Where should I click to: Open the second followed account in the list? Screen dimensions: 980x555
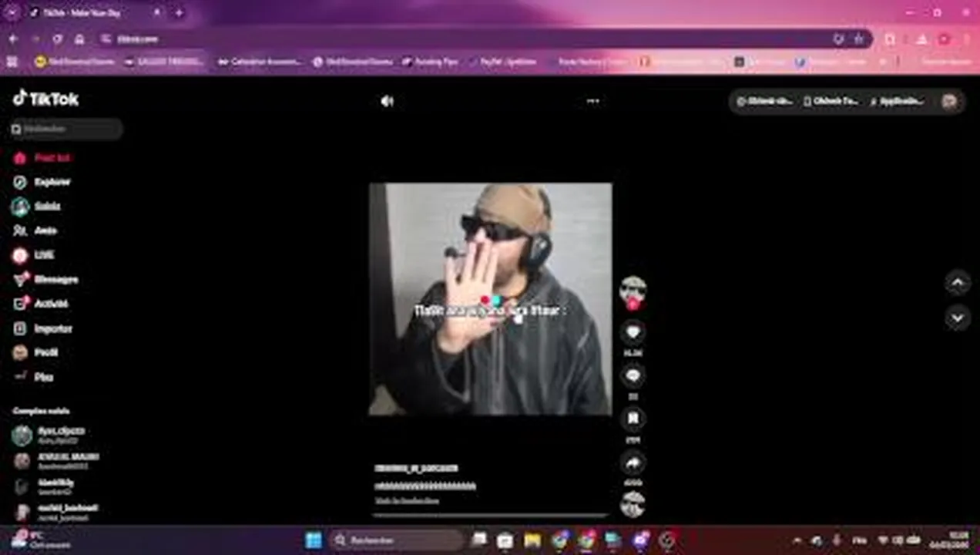[x=55, y=461]
